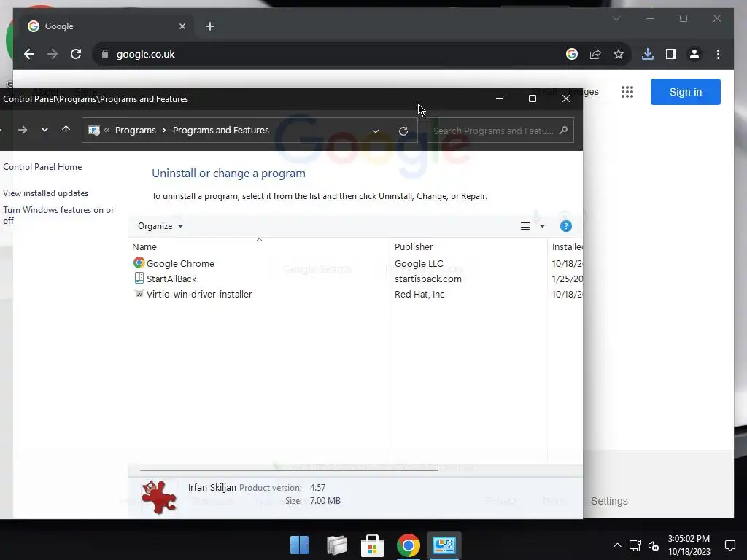Open Google apps grid
This screenshot has height=560, width=747.
click(x=627, y=92)
